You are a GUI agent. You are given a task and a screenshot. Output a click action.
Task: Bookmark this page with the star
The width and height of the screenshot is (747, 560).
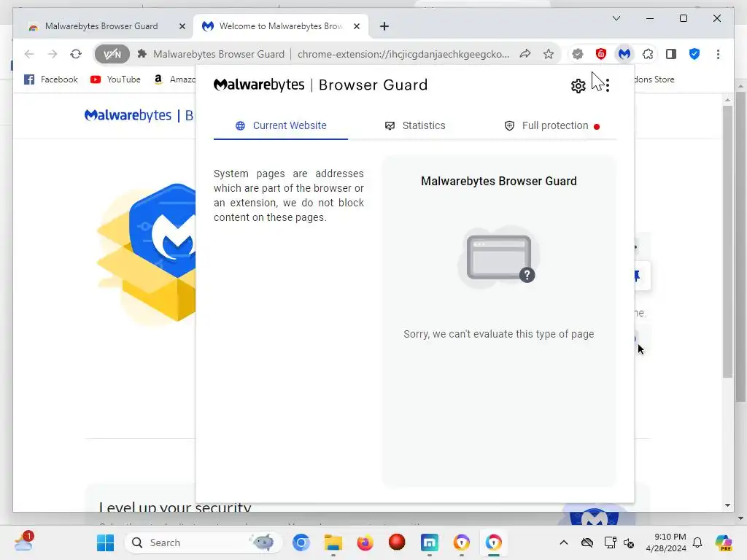(x=549, y=54)
